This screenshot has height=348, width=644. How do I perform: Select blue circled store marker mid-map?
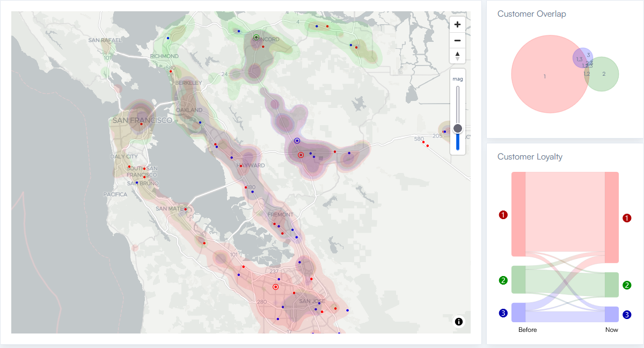[297, 141]
